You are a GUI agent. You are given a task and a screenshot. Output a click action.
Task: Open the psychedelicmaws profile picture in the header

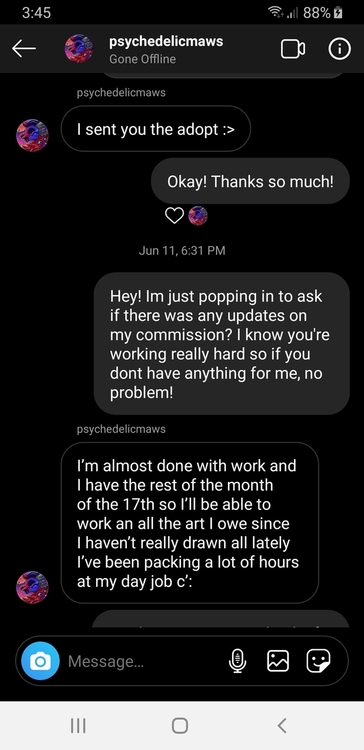point(79,48)
